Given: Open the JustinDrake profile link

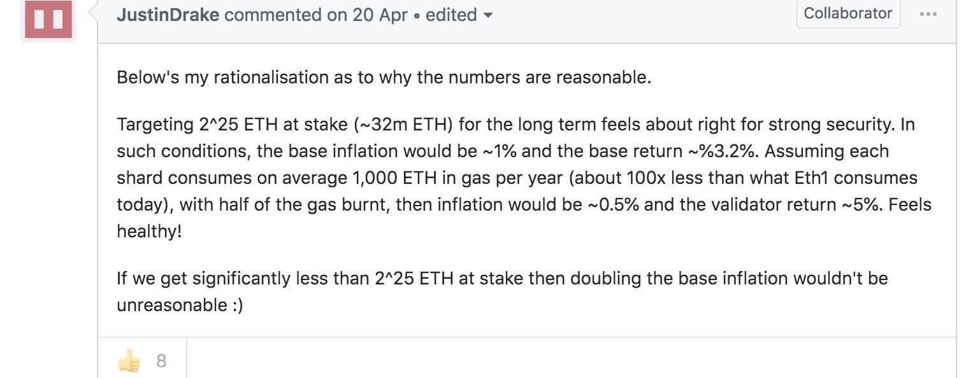Looking at the screenshot, I should coord(168,15).
